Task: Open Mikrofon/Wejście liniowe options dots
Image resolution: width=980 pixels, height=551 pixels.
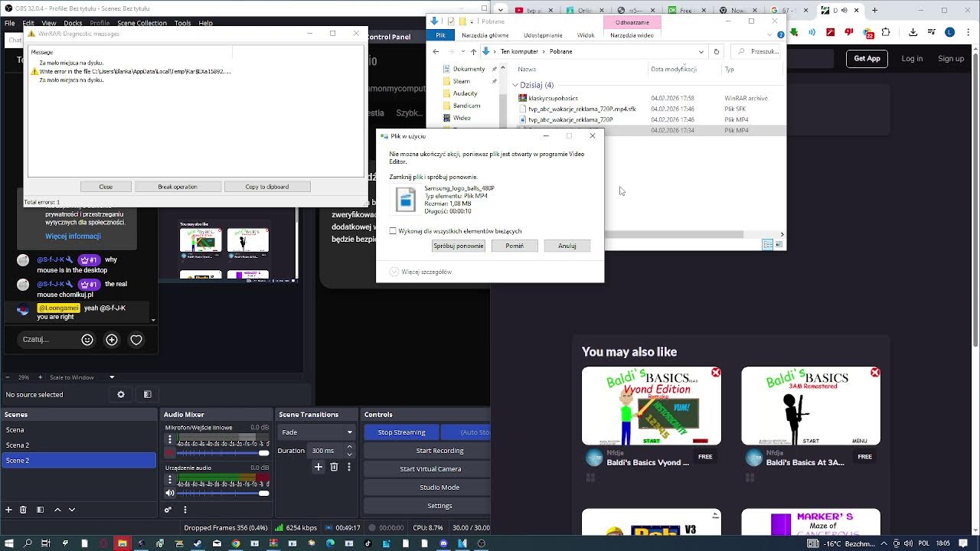Action: coord(170,440)
